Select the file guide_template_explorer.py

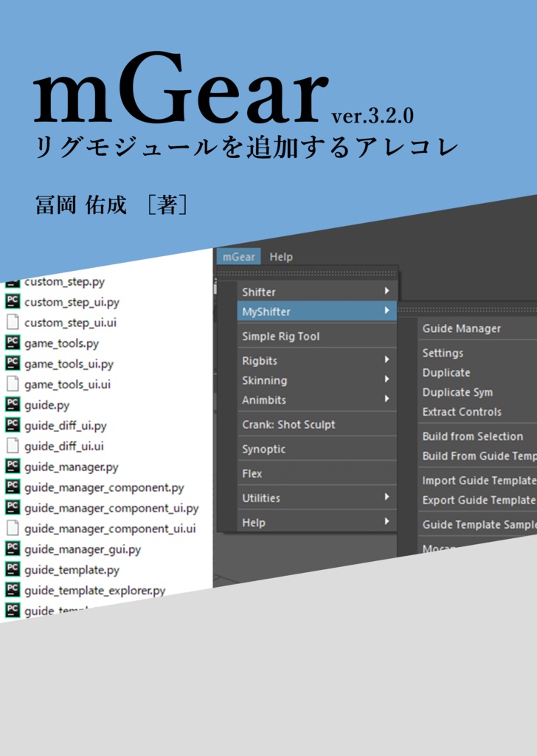pyautogui.click(x=95, y=590)
